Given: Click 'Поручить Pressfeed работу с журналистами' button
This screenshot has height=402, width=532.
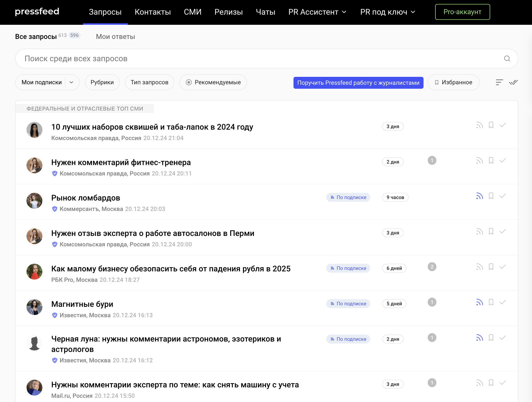Looking at the screenshot, I should tap(358, 83).
